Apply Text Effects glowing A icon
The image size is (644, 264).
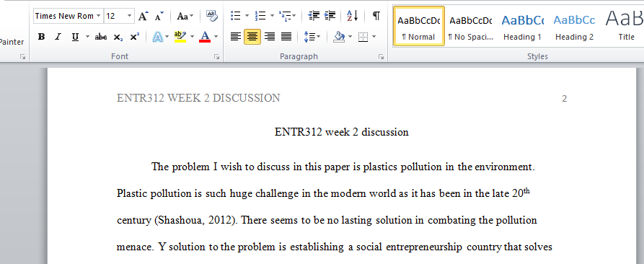click(158, 37)
